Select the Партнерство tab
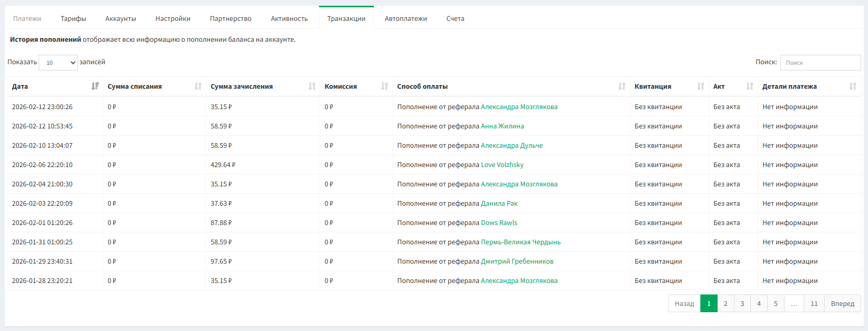 [x=230, y=19]
